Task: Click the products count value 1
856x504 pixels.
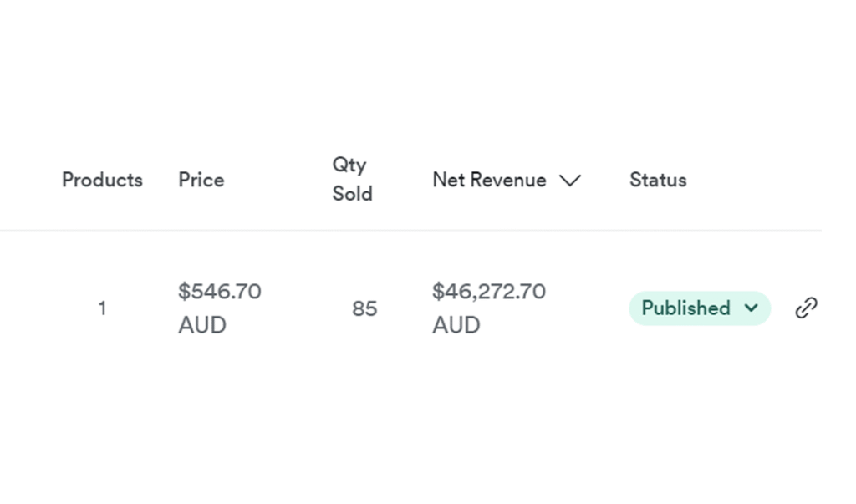Action: pos(102,308)
